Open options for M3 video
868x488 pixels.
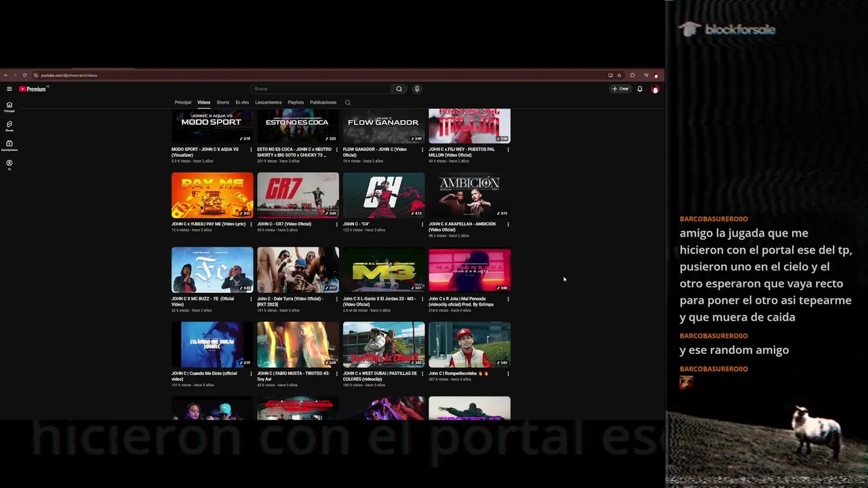tap(422, 299)
